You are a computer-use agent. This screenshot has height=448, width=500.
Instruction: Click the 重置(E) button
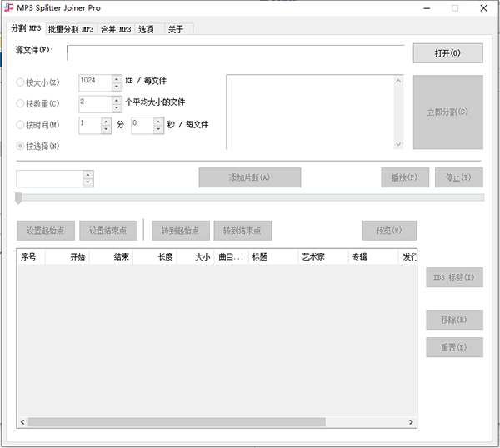coord(454,347)
